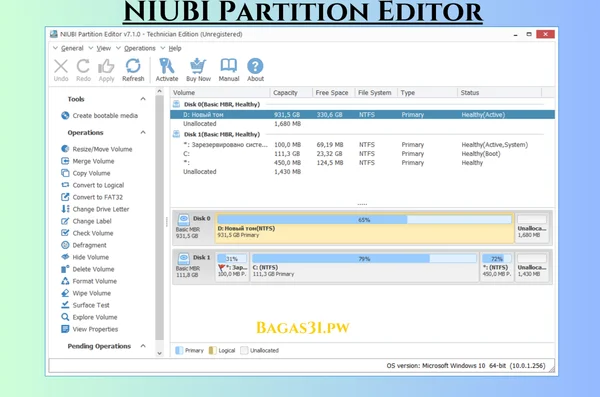Image resolution: width=600 pixels, height=397 pixels.
Task: Sort by the Volume column header
Action: pos(220,93)
